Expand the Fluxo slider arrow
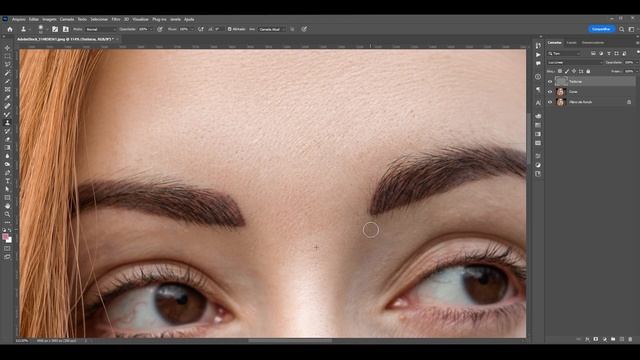Image resolution: width=640 pixels, height=360 pixels. 192,29
